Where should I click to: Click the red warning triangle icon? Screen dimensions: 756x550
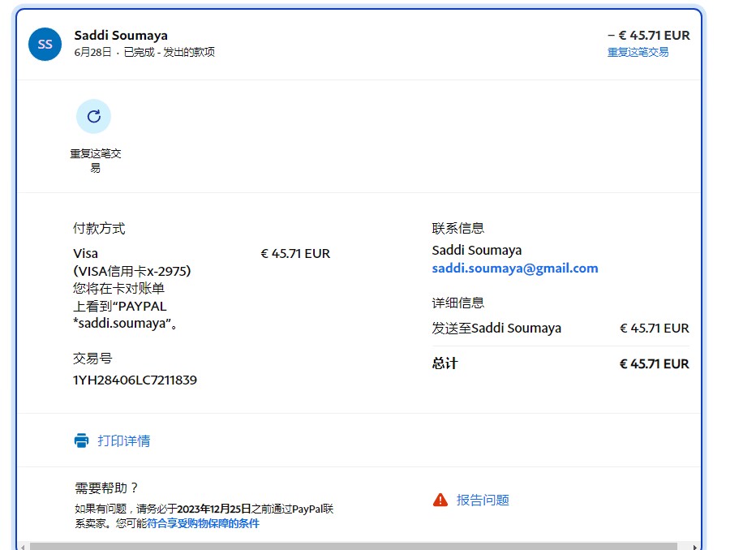click(x=440, y=500)
